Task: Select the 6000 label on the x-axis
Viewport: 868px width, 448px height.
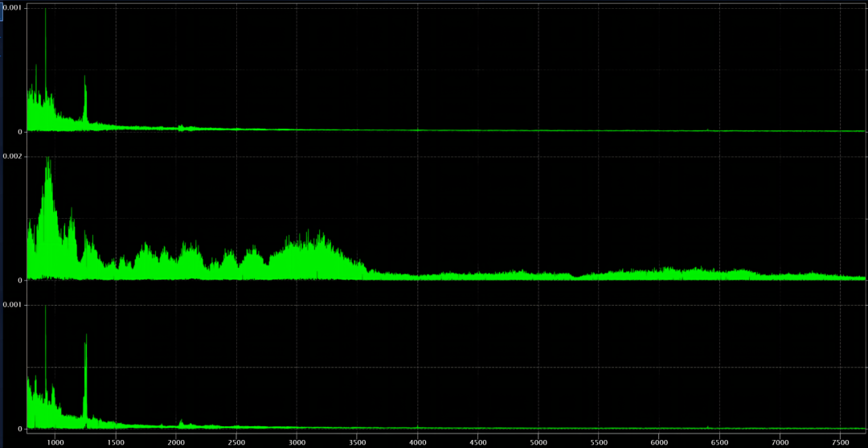Action: click(659, 442)
